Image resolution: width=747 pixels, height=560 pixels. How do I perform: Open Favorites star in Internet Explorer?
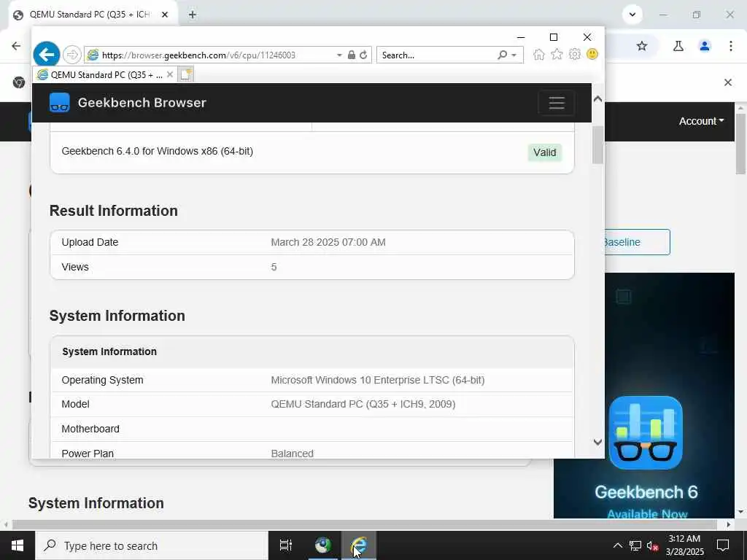pyautogui.click(x=557, y=54)
